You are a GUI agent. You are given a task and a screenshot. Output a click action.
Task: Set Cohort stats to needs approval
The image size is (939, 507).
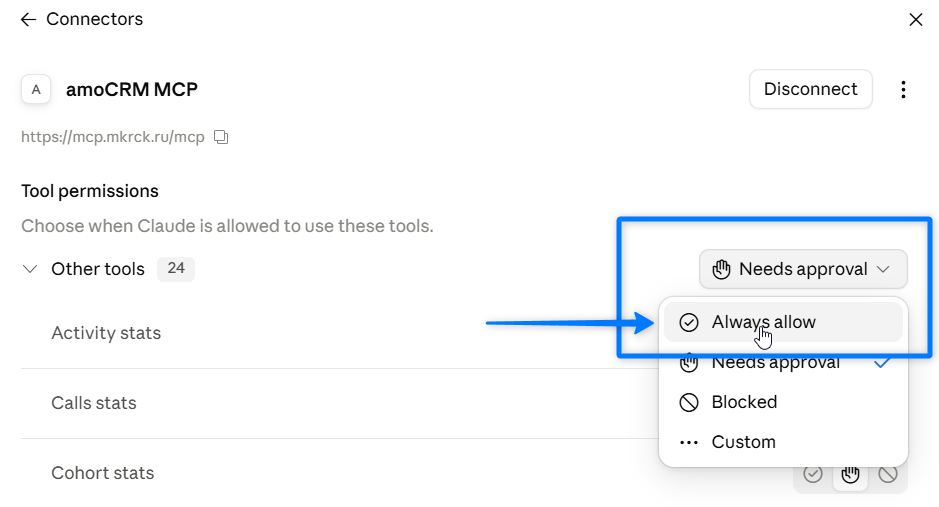click(850, 474)
